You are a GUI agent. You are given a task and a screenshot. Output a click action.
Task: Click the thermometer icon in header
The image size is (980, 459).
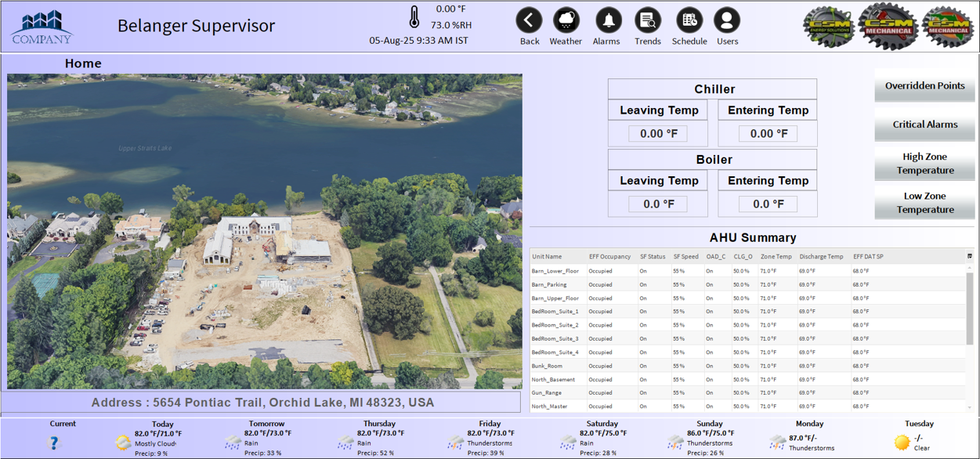pyautogui.click(x=414, y=17)
